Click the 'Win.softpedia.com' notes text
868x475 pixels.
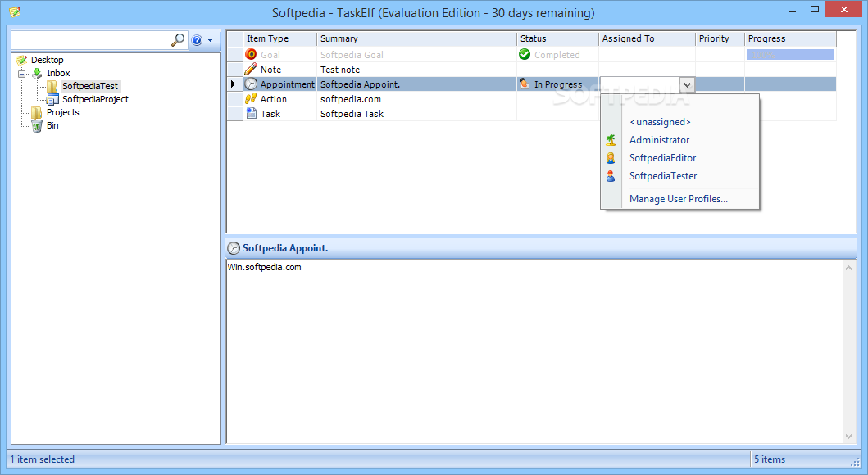click(x=265, y=267)
